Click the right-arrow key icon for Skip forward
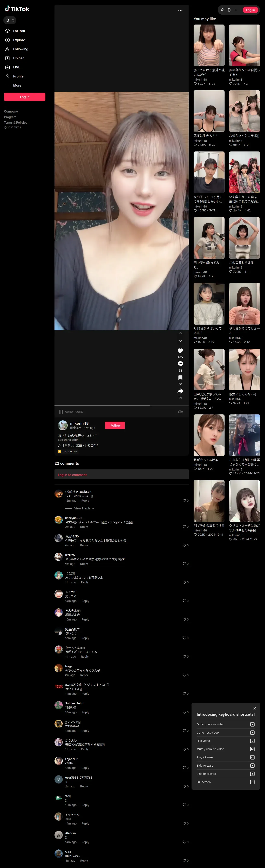 click(252, 766)
